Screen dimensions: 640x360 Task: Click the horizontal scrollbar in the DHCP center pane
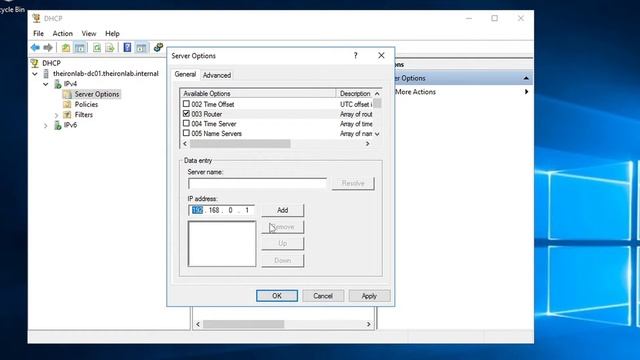pos(243,324)
